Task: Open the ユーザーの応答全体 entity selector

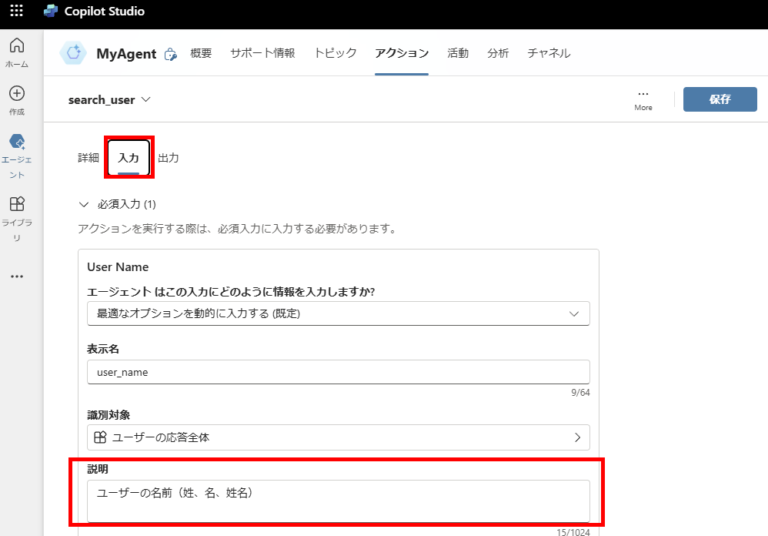Action: click(338, 437)
